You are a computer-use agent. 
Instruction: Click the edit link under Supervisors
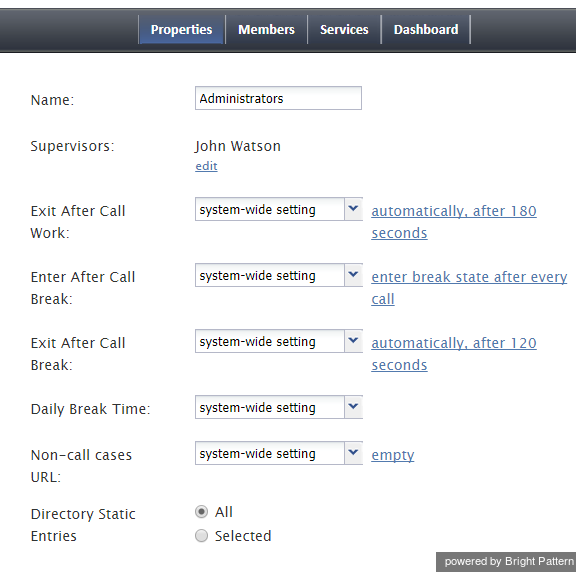[206, 166]
